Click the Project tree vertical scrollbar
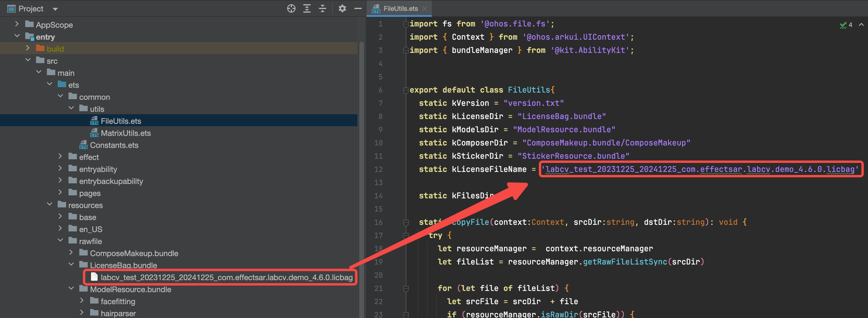Image resolution: width=868 pixels, height=318 pixels. click(x=361, y=169)
